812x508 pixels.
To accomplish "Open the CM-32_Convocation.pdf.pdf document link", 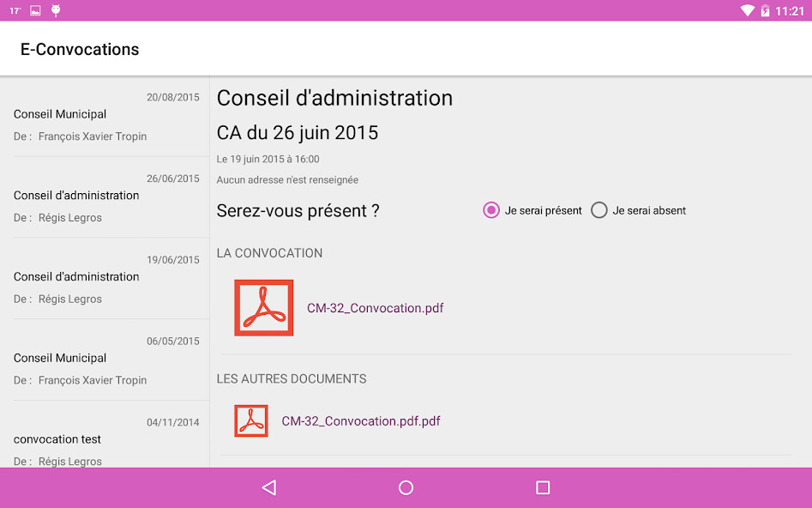I will point(360,420).
